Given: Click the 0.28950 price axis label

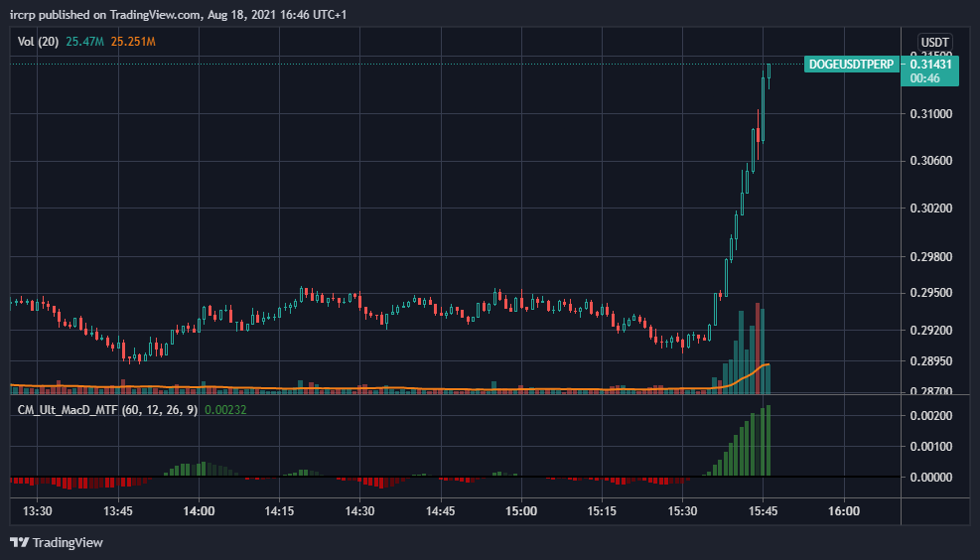Looking at the screenshot, I should (931, 361).
